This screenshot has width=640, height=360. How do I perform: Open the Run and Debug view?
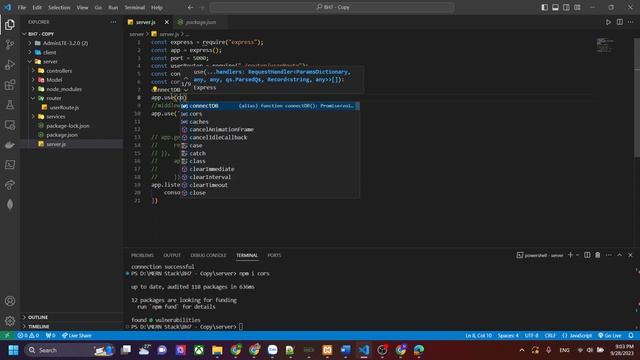click(x=10, y=64)
